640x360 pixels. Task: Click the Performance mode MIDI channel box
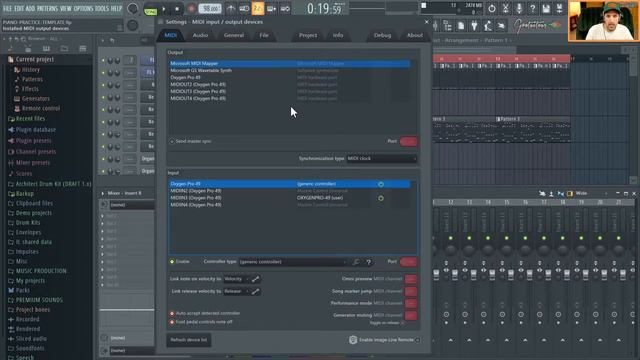tap(411, 303)
